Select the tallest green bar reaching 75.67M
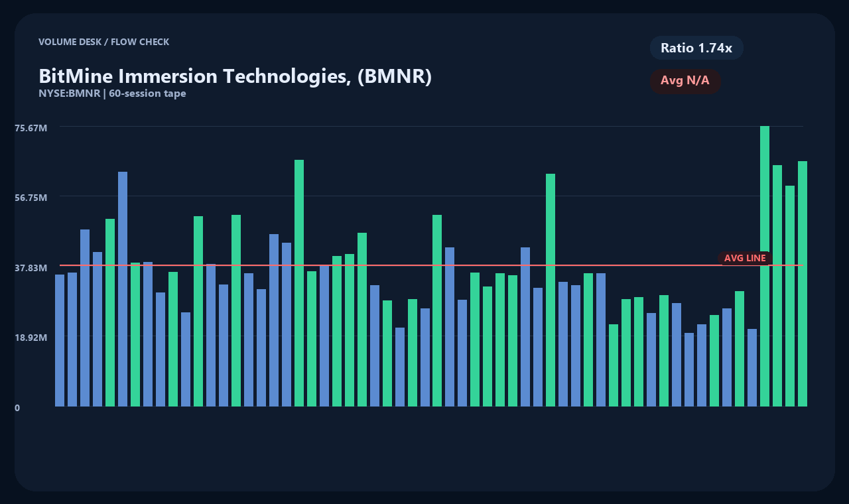The height and width of the screenshot is (504, 849). click(765, 266)
